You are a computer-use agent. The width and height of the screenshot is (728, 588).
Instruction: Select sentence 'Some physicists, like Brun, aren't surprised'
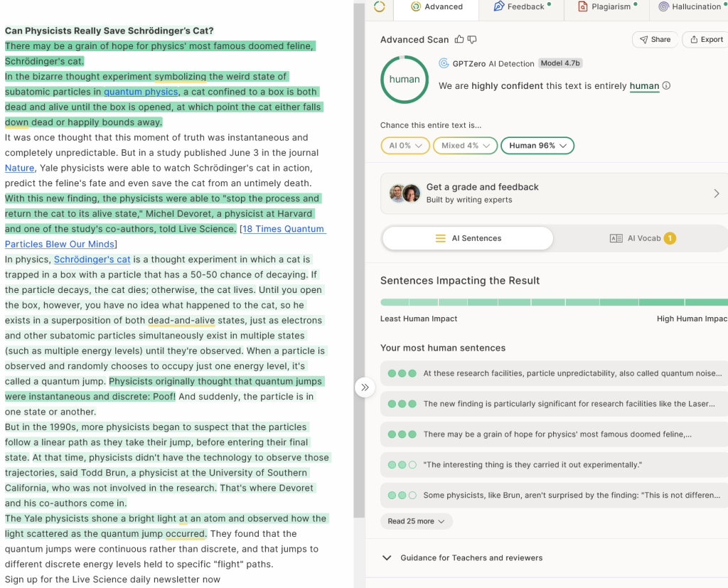tap(554, 495)
